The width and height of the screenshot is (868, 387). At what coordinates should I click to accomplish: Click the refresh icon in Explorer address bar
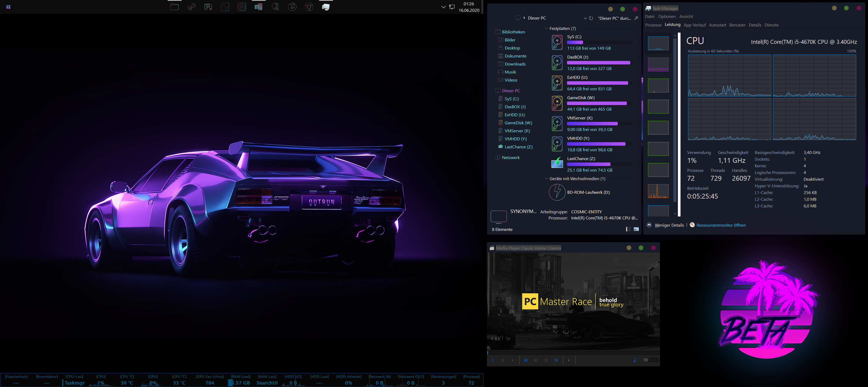[591, 18]
